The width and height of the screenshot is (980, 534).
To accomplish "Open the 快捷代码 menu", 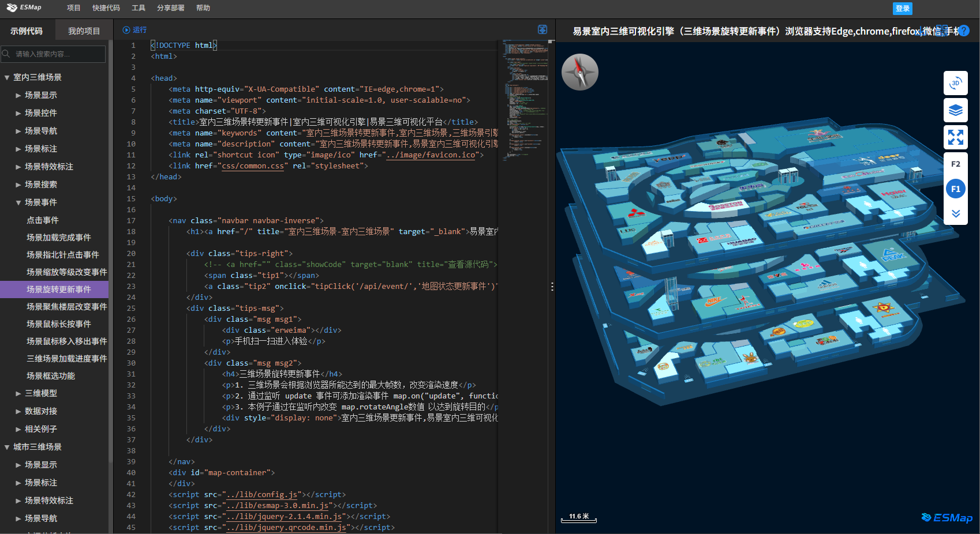I will tap(106, 8).
